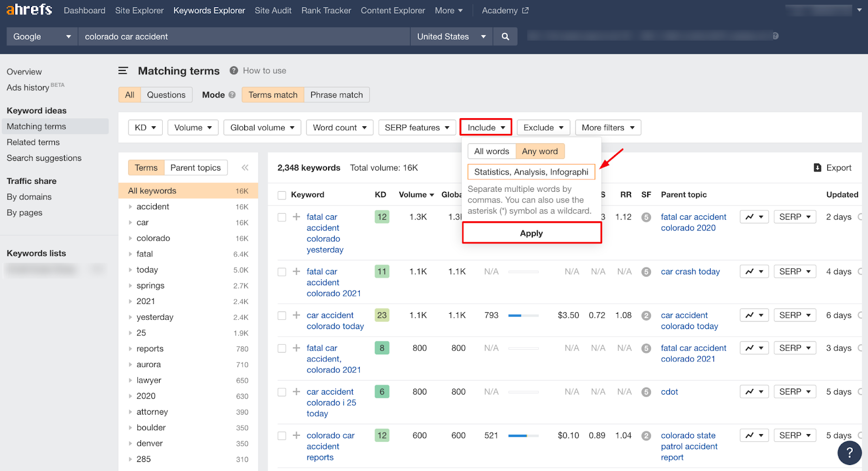
Task: Click the keyword search field 'colorado car accident'
Action: pos(244,36)
